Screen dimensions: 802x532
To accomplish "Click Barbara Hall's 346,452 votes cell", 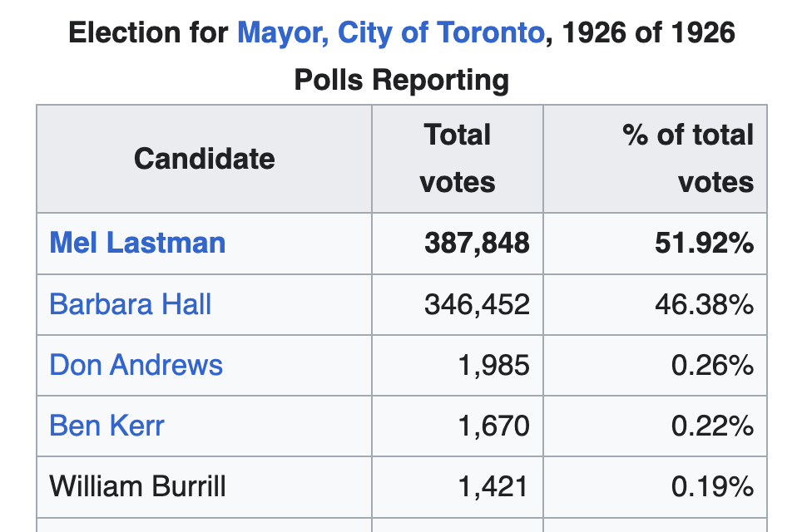I will pyautogui.click(x=477, y=304).
